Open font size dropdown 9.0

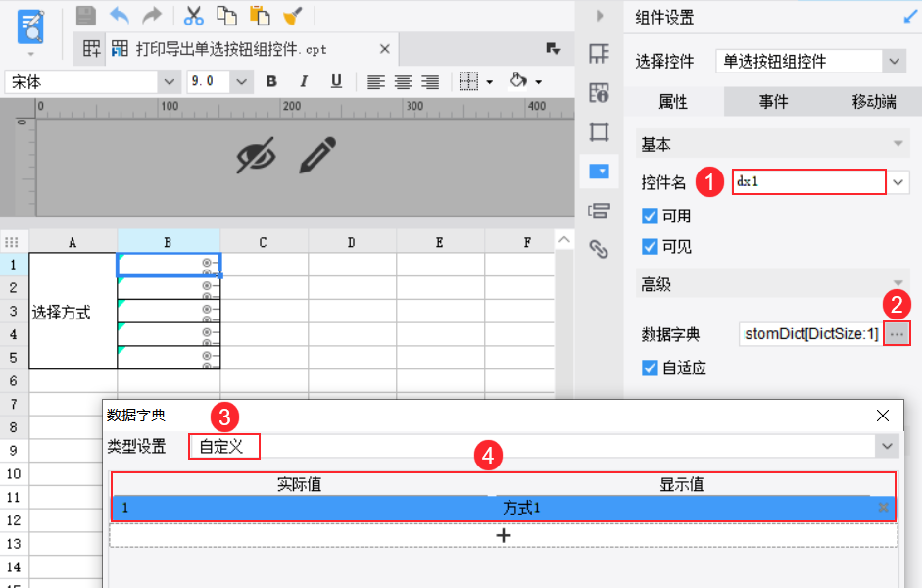pyautogui.click(x=241, y=82)
